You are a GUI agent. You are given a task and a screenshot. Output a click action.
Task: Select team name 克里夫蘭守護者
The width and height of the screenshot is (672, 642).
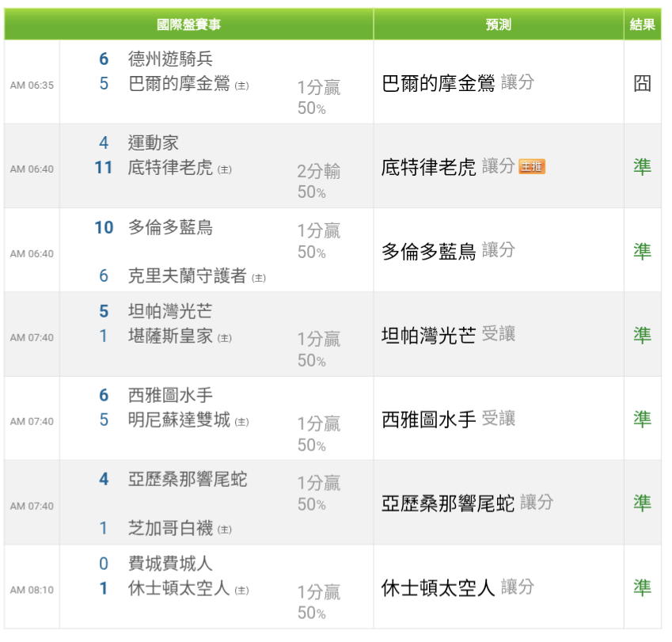pyautogui.click(x=188, y=275)
